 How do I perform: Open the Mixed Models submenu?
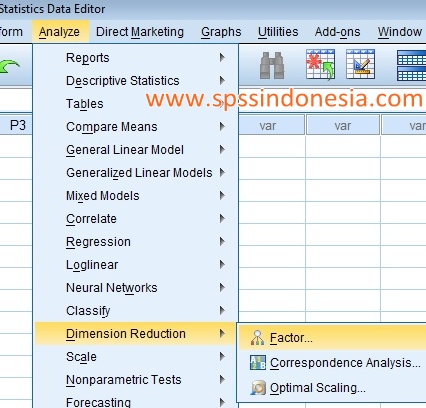coord(136,196)
